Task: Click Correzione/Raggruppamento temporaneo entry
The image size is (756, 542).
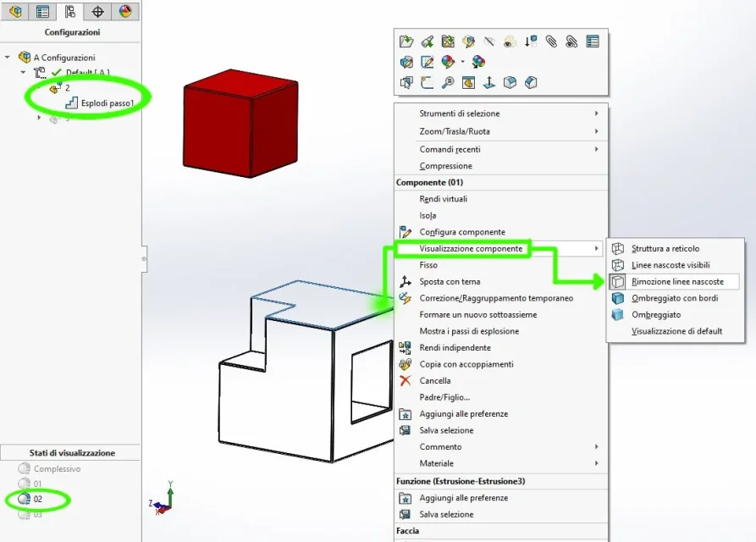Action: coord(501,298)
